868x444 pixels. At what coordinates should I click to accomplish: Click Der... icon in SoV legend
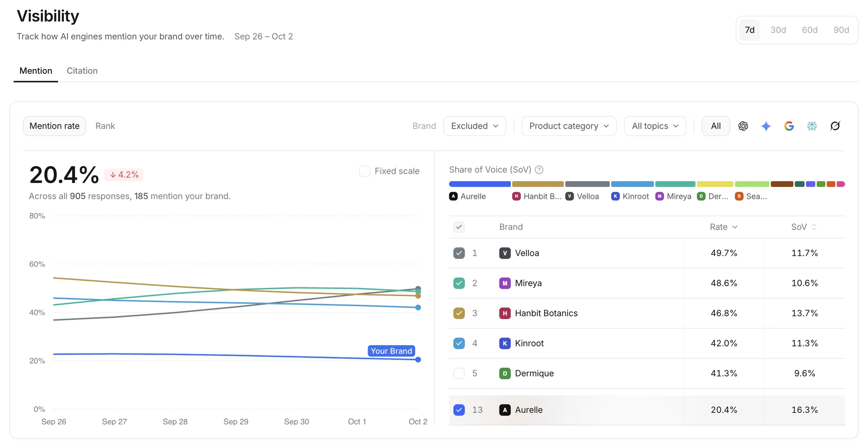coord(701,196)
